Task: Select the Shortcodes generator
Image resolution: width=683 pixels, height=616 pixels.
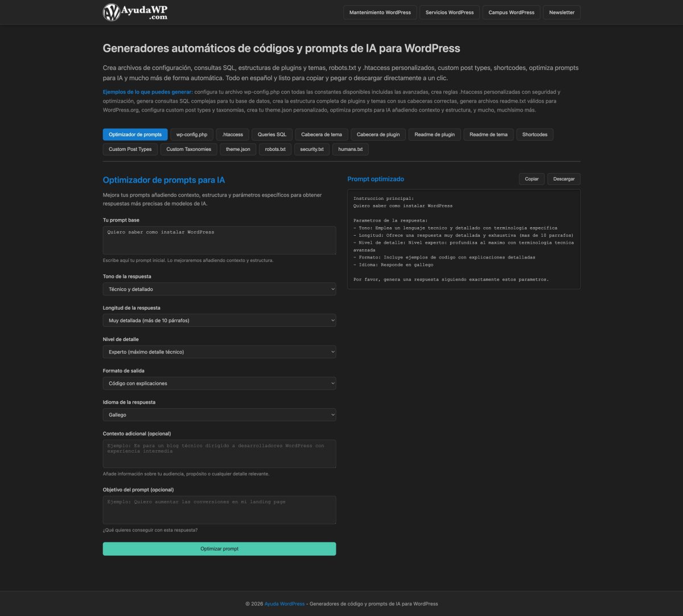Action: (x=534, y=134)
